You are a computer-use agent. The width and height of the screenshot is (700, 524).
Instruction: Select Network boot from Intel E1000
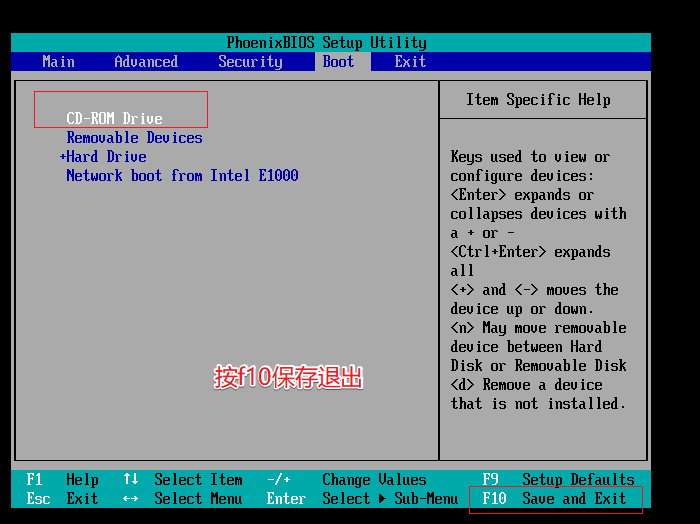(182, 175)
